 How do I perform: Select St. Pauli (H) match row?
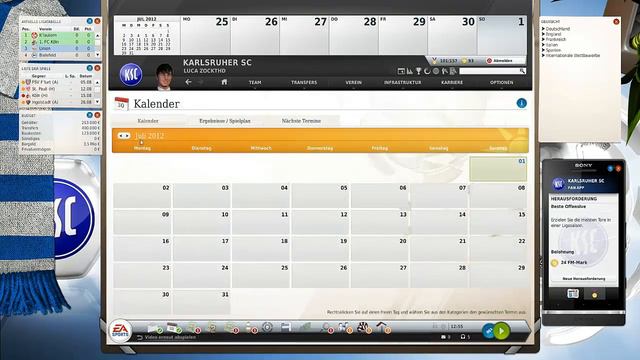58,89
